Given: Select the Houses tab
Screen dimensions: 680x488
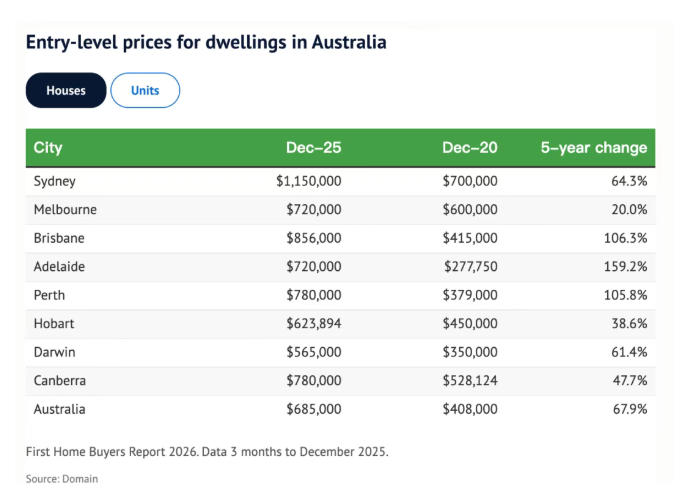Looking at the screenshot, I should 66,91.
